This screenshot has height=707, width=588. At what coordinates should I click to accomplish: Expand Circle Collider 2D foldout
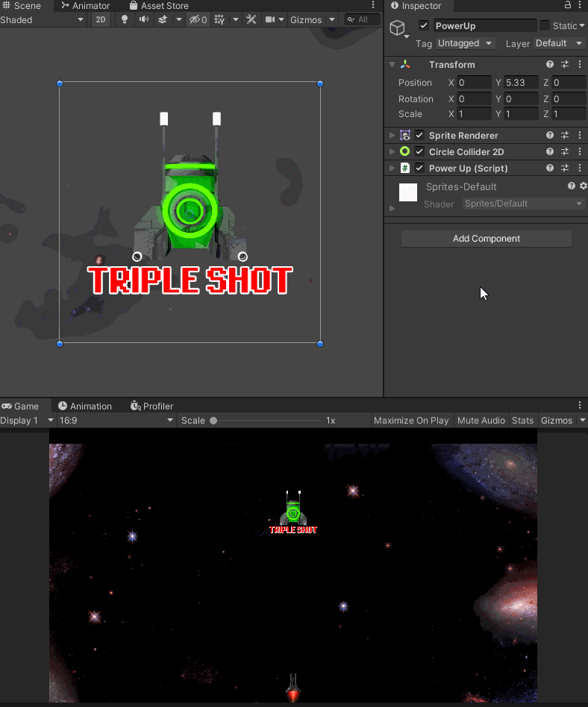[x=392, y=151]
